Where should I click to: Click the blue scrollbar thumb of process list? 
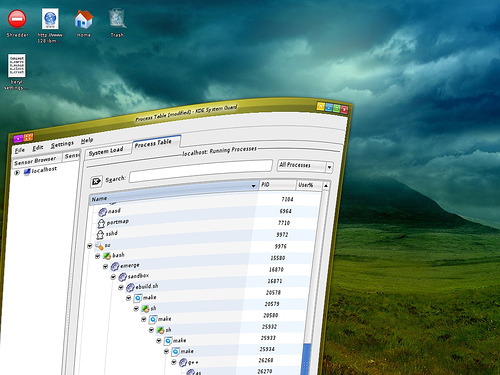[306, 359]
